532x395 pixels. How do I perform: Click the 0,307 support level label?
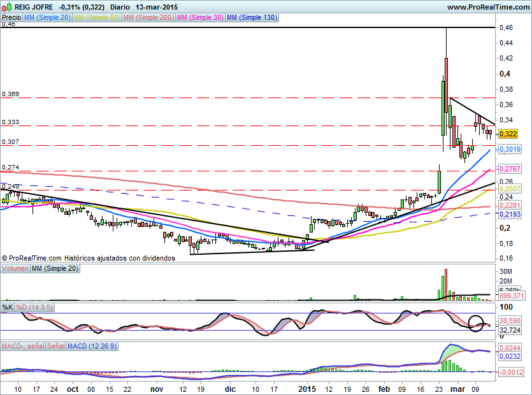tap(11, 142)
